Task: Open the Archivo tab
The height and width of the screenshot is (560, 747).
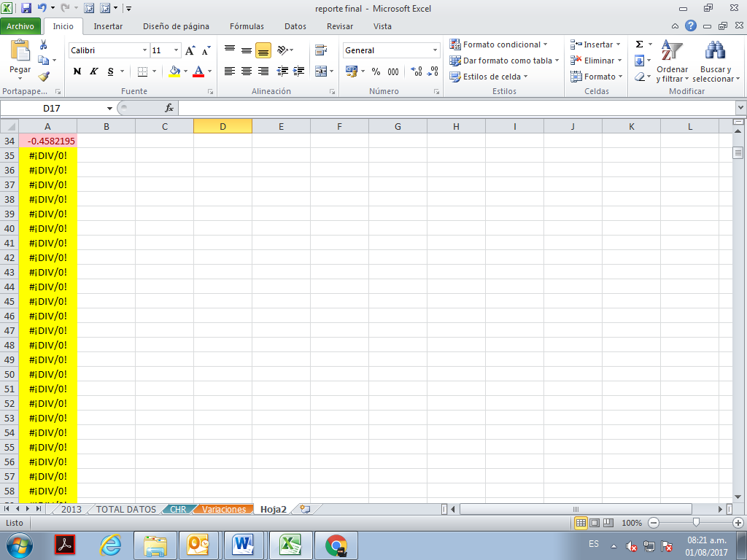Action: point(20,26)
